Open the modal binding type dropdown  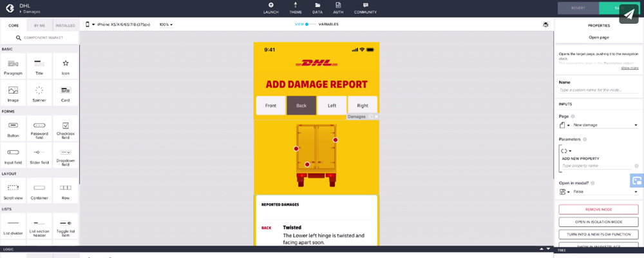click(565, 192)
